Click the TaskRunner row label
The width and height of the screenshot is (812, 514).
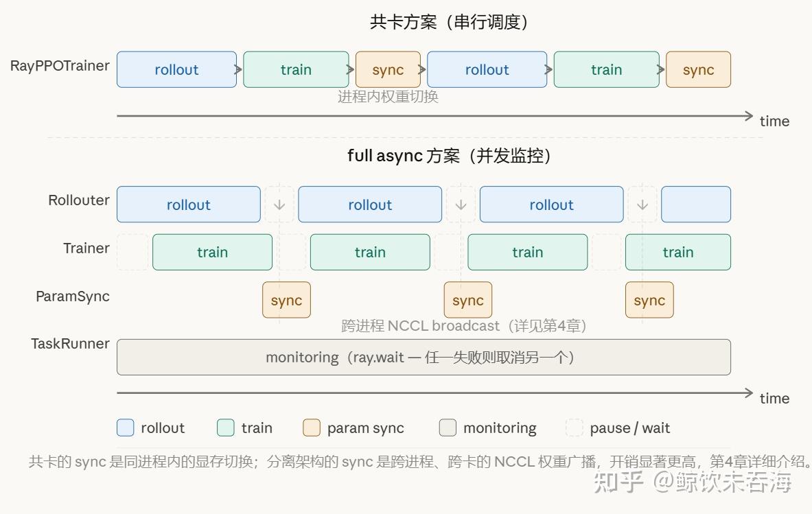pos(70,344)
